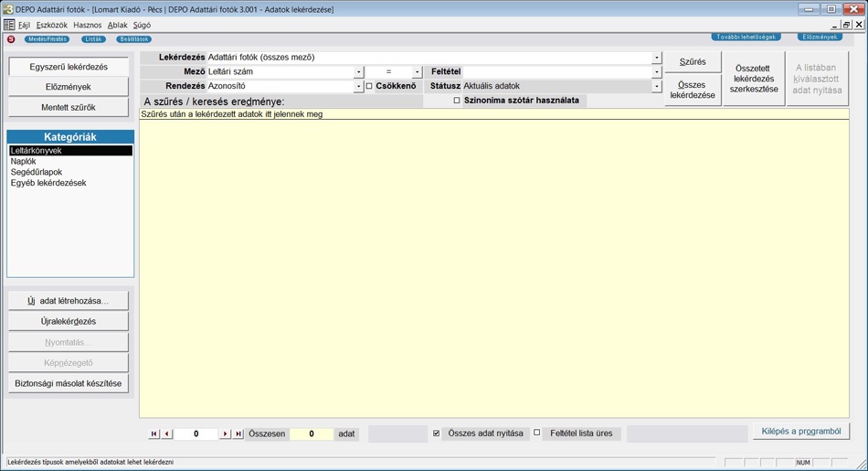Screen dimensions: 868x471
Task: Expand the Státusz dropdown
Action: (656, 87)
